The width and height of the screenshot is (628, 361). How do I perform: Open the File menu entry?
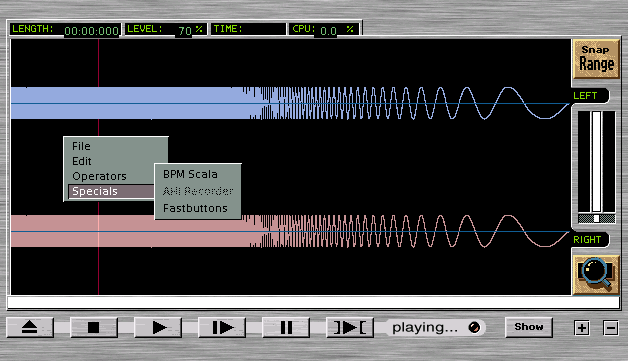[x=81, y=146]
